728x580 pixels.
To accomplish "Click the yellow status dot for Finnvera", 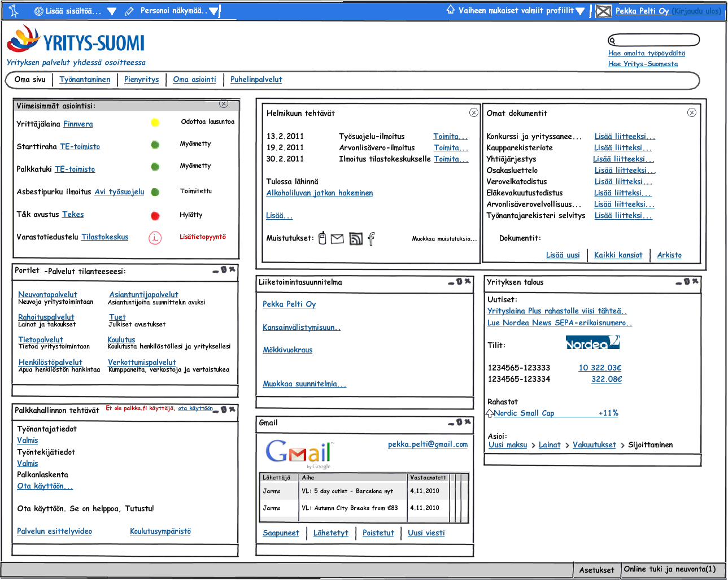I will click(155, 123).
